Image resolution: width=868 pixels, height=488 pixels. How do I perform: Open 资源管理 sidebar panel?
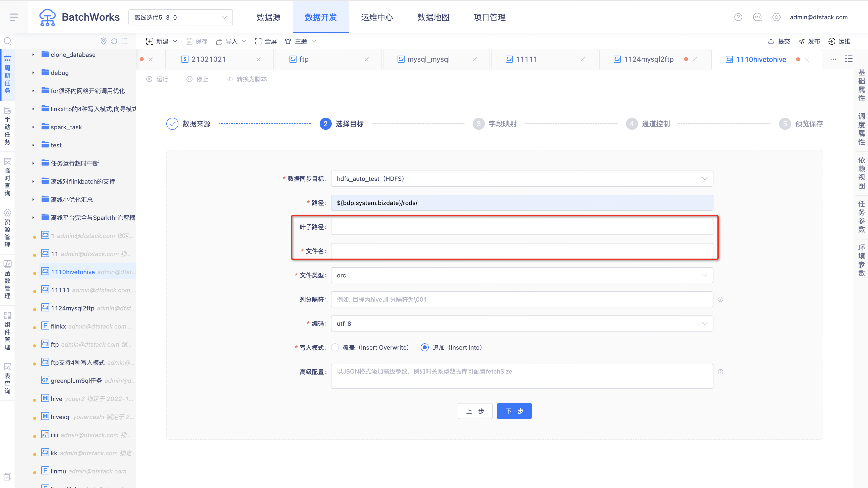tap(7, 229)
